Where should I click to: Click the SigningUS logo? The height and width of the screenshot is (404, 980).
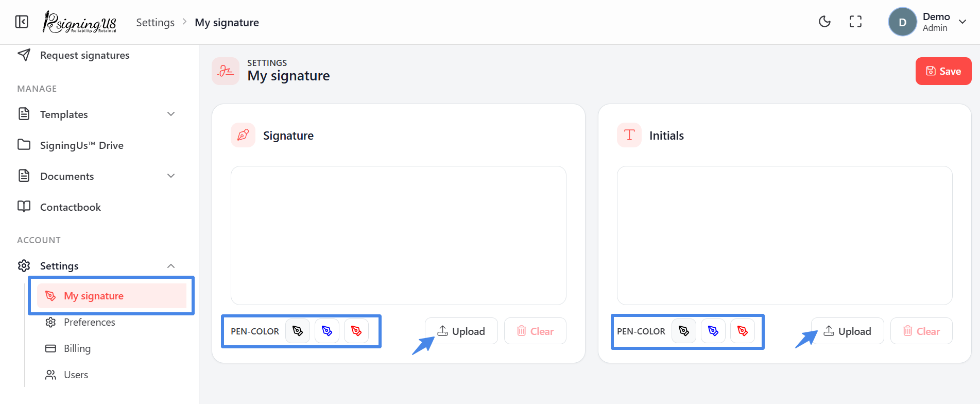[x=79, y=22]
